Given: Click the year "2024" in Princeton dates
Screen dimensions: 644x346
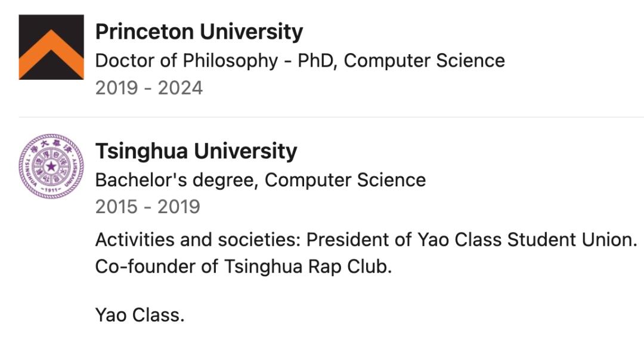Looking at the screenshot, I should [181, 88].
